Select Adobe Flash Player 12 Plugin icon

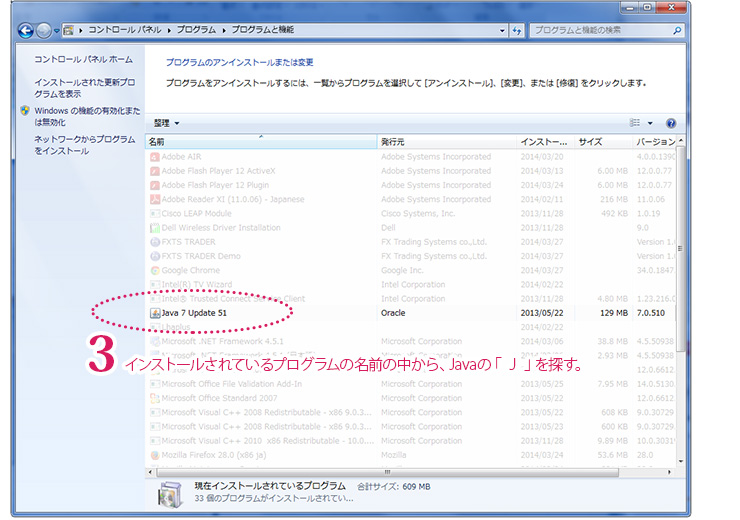[155, 185]
